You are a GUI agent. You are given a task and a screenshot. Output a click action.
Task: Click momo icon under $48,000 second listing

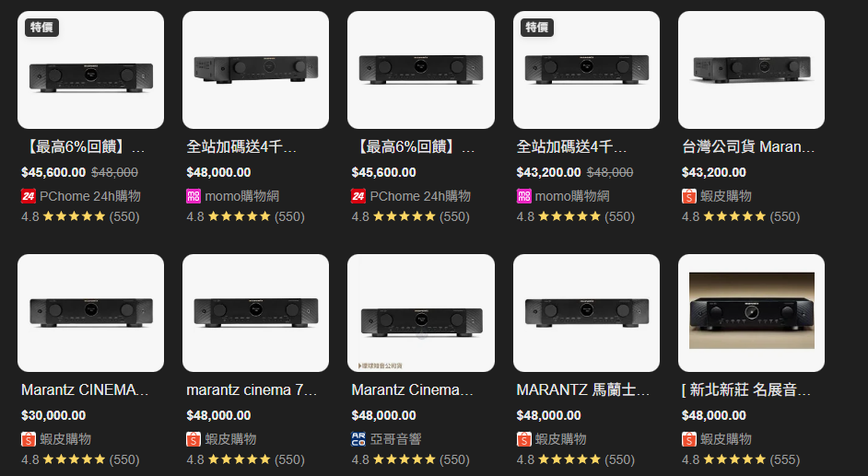click(x=194, y=196)
